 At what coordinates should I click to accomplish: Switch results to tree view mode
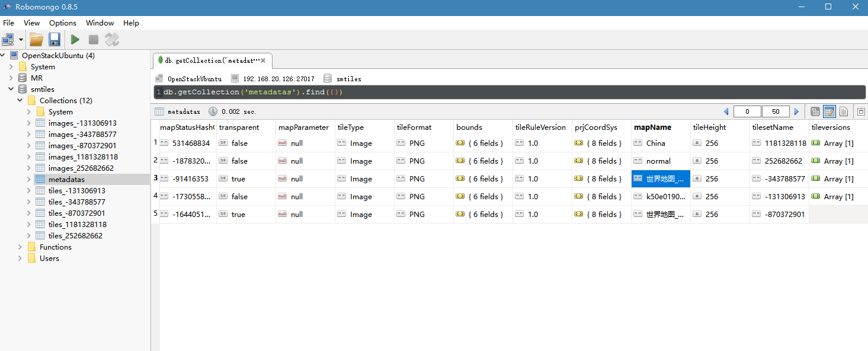pos(815,111)
